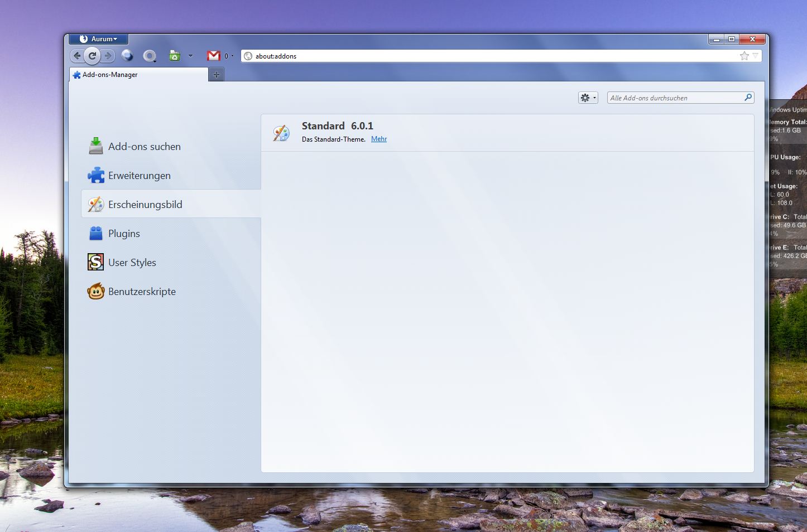Click the blue globe toolbar icon
The width and height of the screenshot is (807, 532).
(127, 56)
